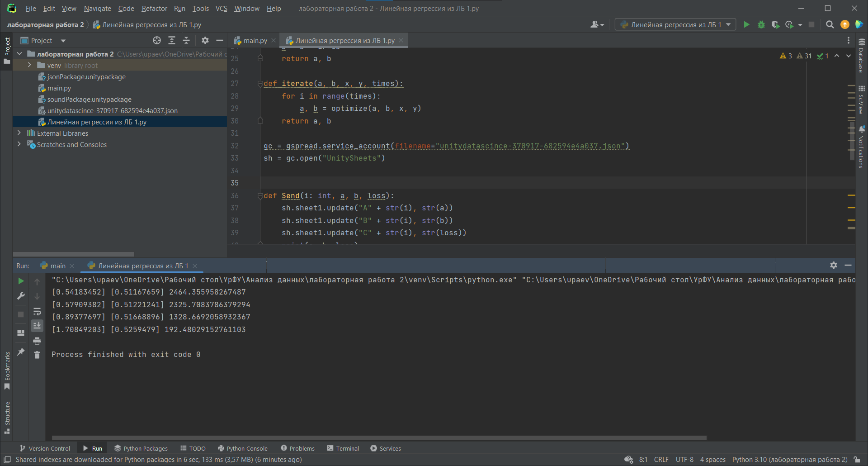868x466 pixels.
Task: Click Run console horizontal scrollbar
Action: pyautogui.click(x=379, y=438)
